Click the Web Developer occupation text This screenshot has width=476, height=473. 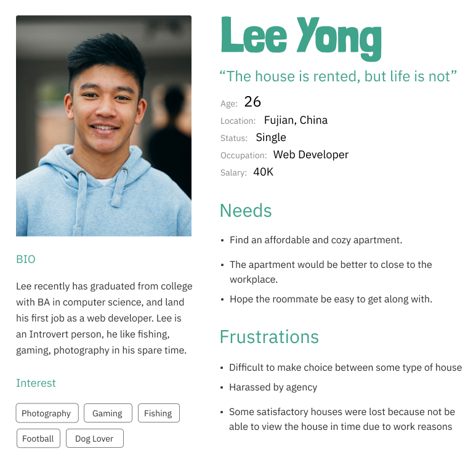[x=311, y=155]
